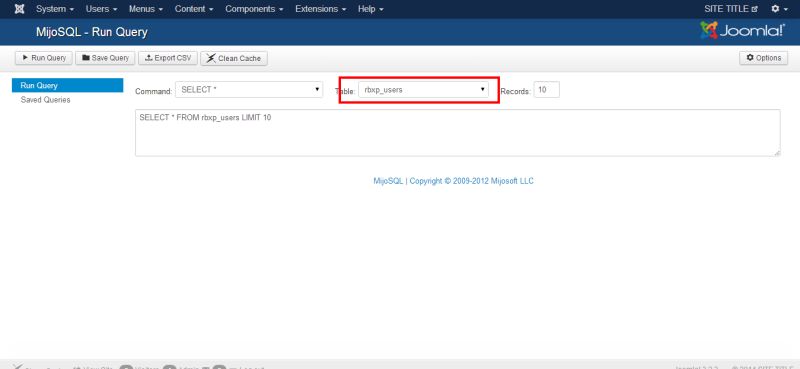Screen dimensions: 800x369
Task: Click the Export CSV button
Action: [168, 58]
